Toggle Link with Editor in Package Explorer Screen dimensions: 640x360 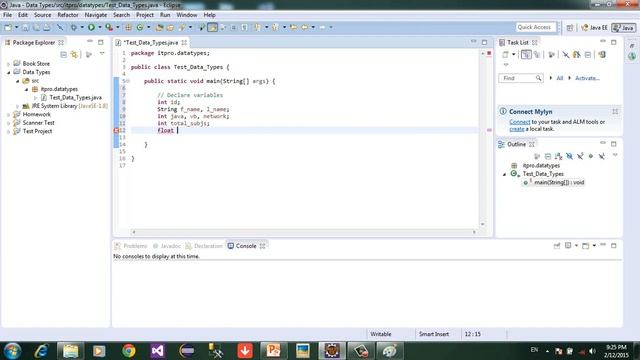point(74,54)
